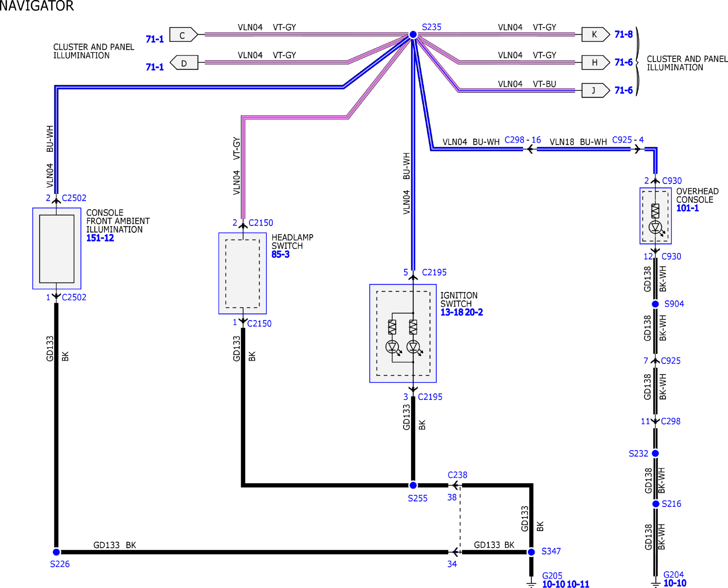Viewport: 728px width, 588px height.
Task: Select the headlamp switch component box
Action: coord(243,273)
